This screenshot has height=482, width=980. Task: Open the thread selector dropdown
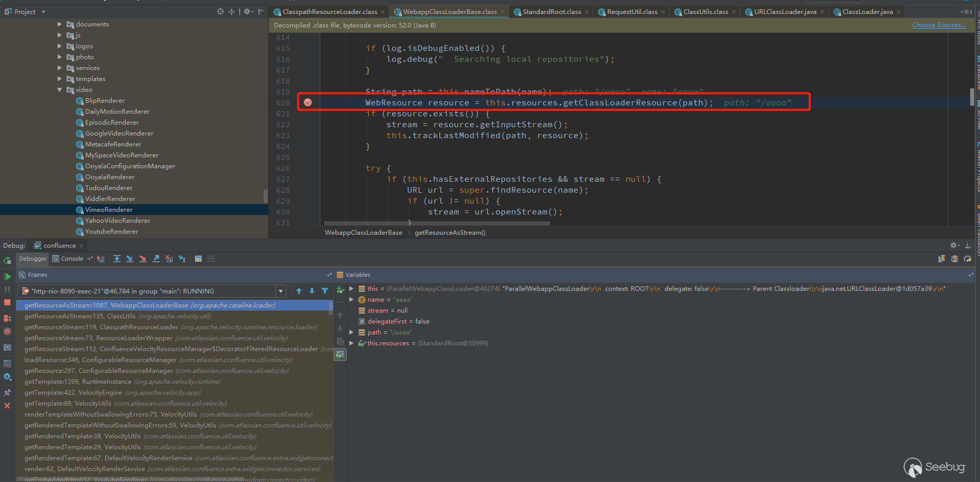(281, 291)
